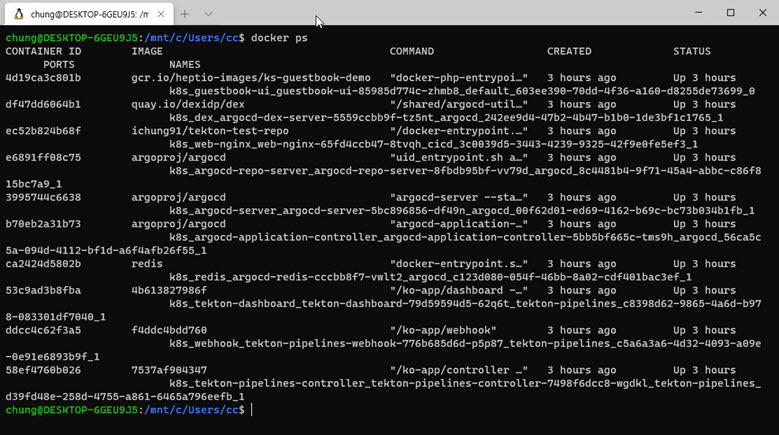The height and width of the screenshot is (435, 779).
Task: Click the redis image name
Action: pyautogui.click(x=147, y=264)
